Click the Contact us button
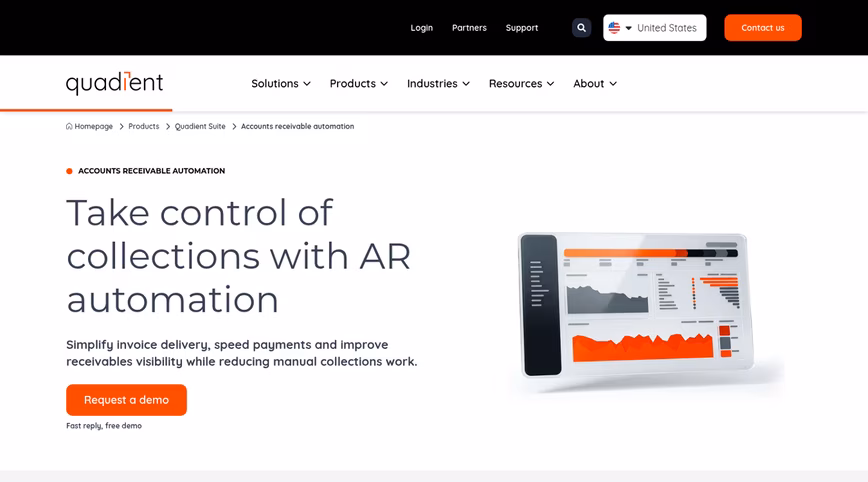 [763, 28]
